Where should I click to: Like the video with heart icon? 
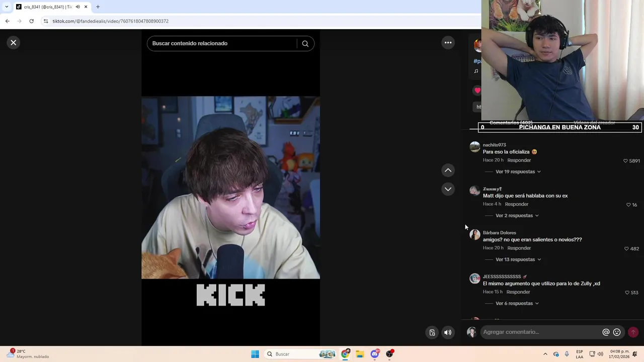click(x=477, y=90)
